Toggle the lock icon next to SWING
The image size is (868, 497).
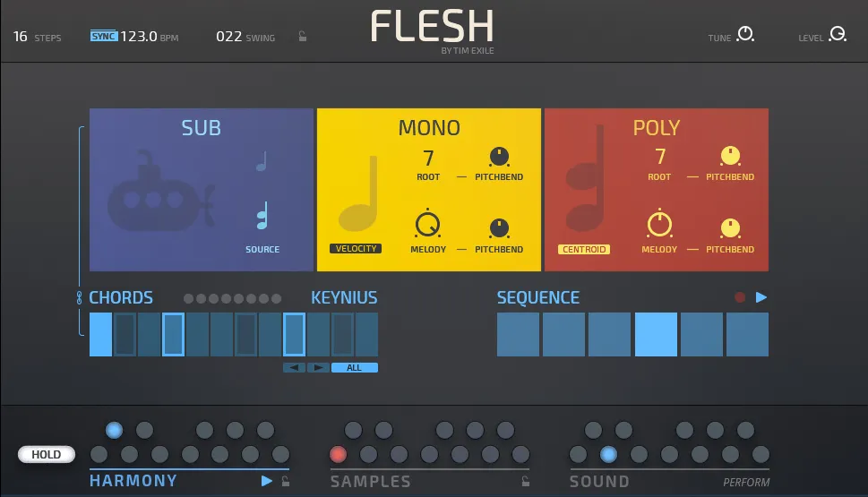[302, 37]
